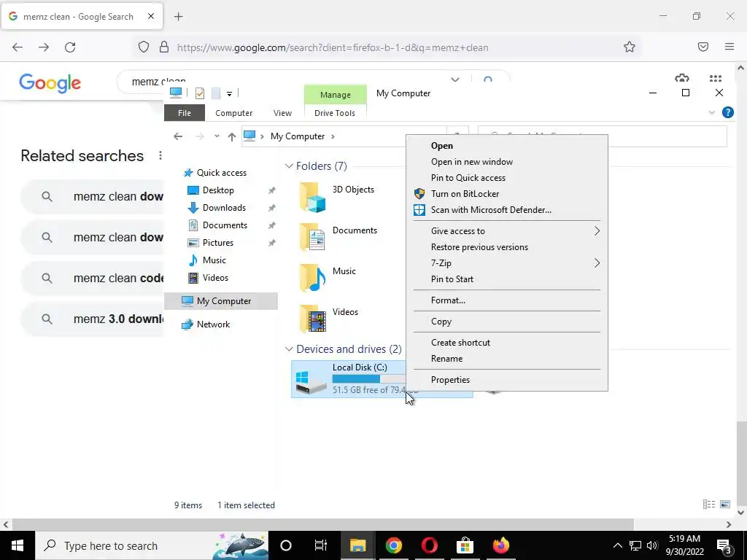Click the memz 3.0 download related search
The image size is (747, 560).
click(93, 319)
